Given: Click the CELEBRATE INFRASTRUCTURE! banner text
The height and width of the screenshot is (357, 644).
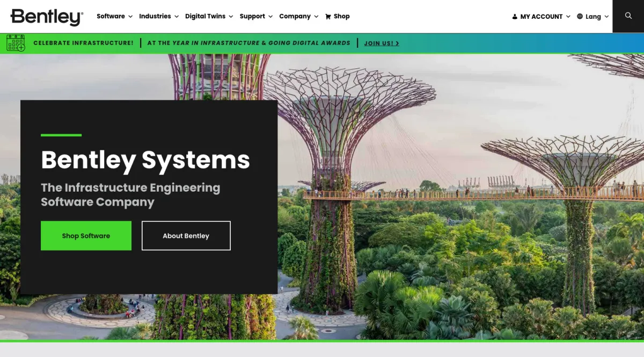Looking at the screenshot, I should point(83,43).
